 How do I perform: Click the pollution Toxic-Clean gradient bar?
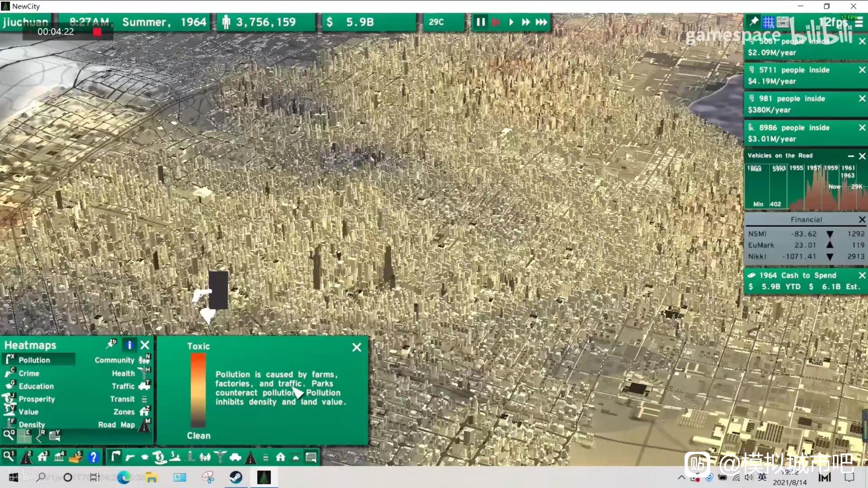pyautogui.click(x=198, y=390)
